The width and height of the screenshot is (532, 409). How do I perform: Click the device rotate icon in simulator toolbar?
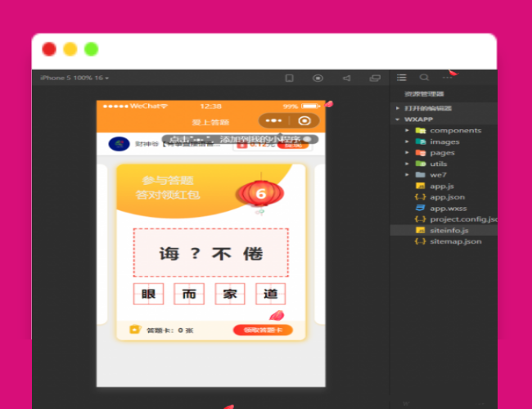[290, 79]
